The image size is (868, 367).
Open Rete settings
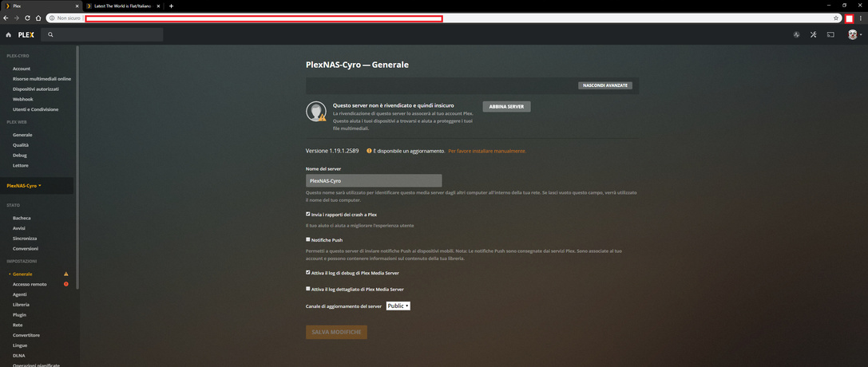pyautogui.click(x=18, y=325)
